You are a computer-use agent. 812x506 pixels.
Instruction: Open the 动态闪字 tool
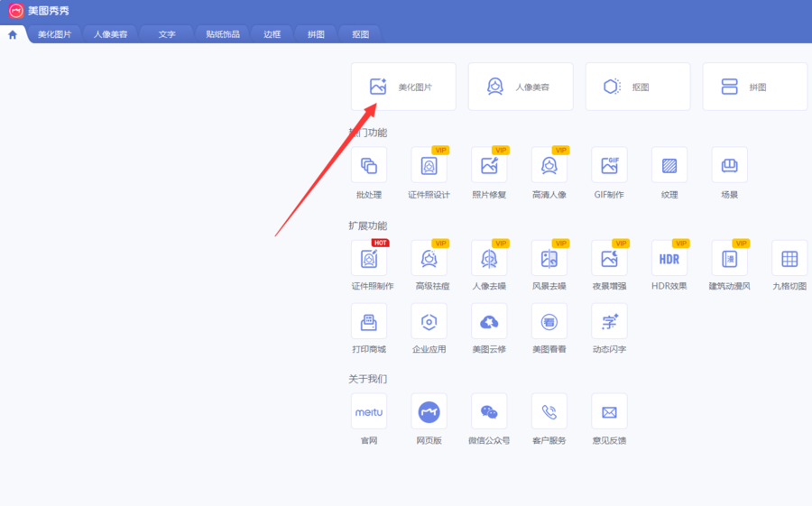[x=609, y=322]
